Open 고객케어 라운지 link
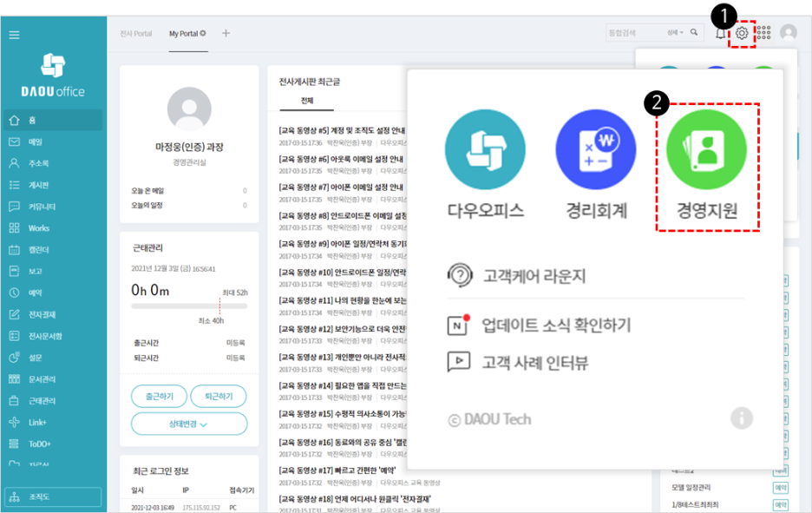This screenshot has height=513, width=812. (x=517, y=276)
